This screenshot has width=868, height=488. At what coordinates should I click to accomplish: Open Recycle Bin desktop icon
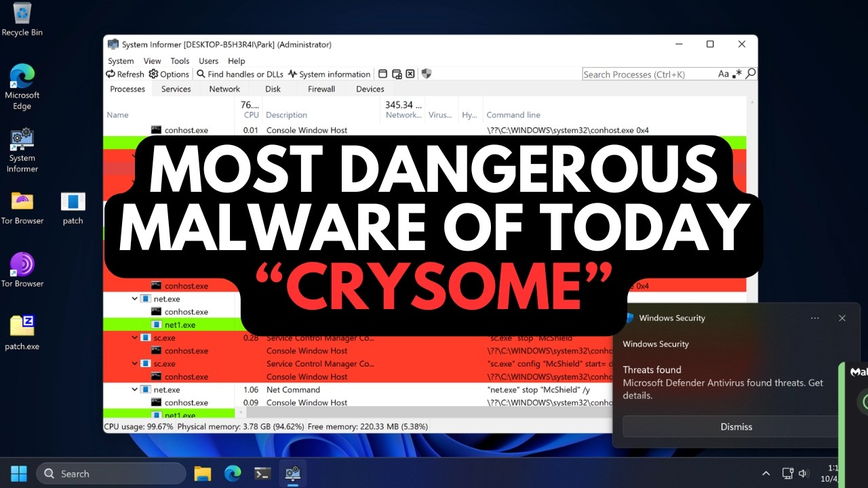(22, 20)
